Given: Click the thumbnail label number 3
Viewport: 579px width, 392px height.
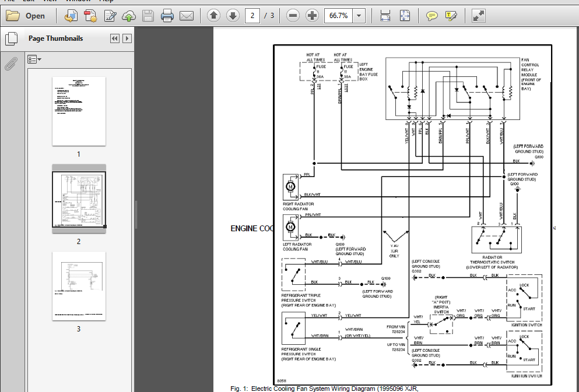Looking at the screenshot, I should (79, 329).
